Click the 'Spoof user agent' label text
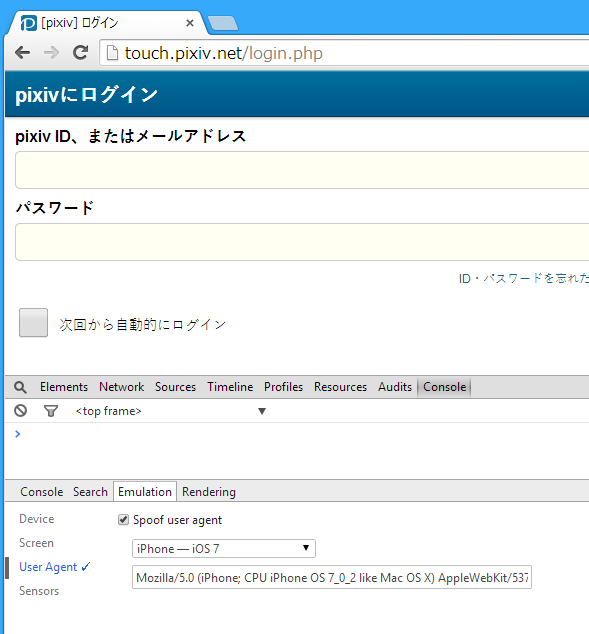 click(177, 520)
